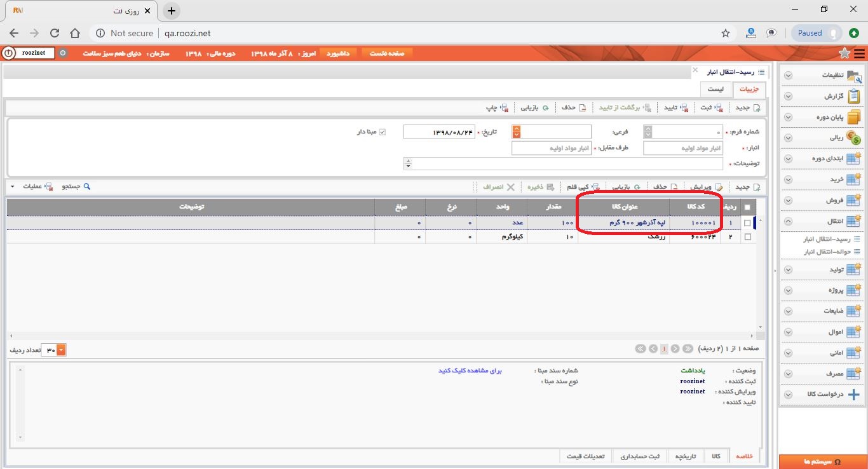The height and width of the screenshot is (469, 868).
Task: Click the زرشک item title cell
Action: (x=623, y=237)
